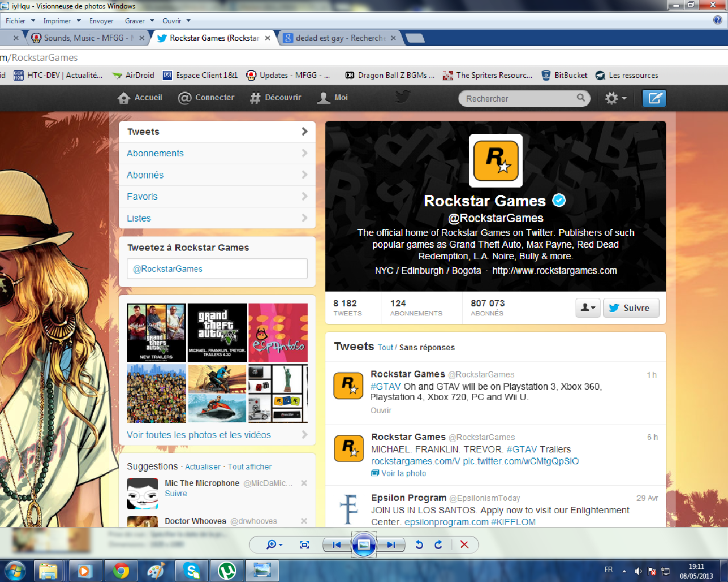Viewport: 728px width, 582px height.
Task: Click Tout afficher in Suggestions
Action: [x=250, y=467]
